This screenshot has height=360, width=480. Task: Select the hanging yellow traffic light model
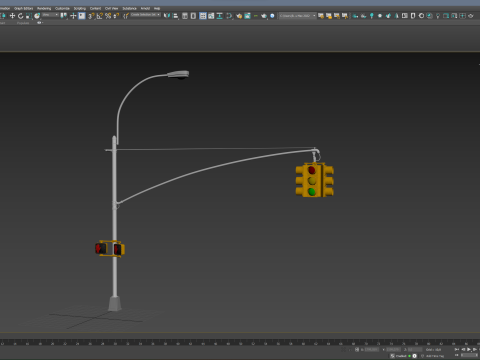click(314, 180)
